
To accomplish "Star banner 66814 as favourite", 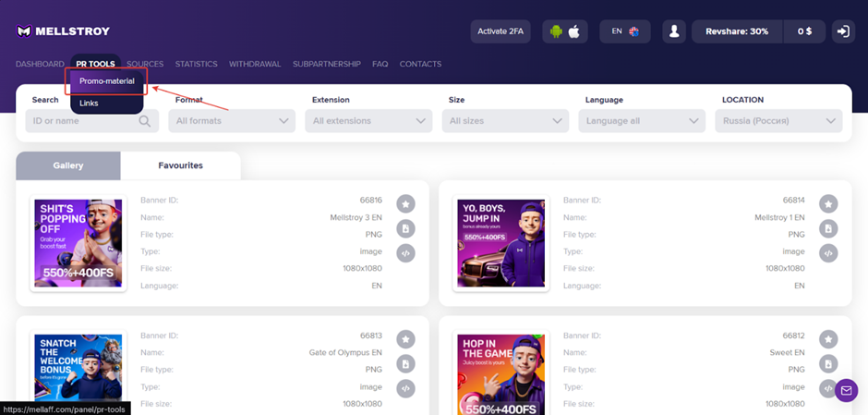I will [x=828, y=203].
